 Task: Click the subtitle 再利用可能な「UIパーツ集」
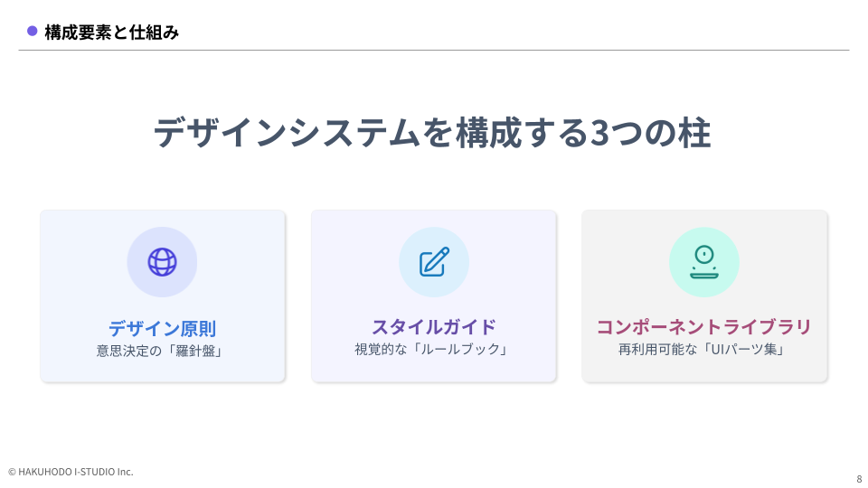[703, 349]
